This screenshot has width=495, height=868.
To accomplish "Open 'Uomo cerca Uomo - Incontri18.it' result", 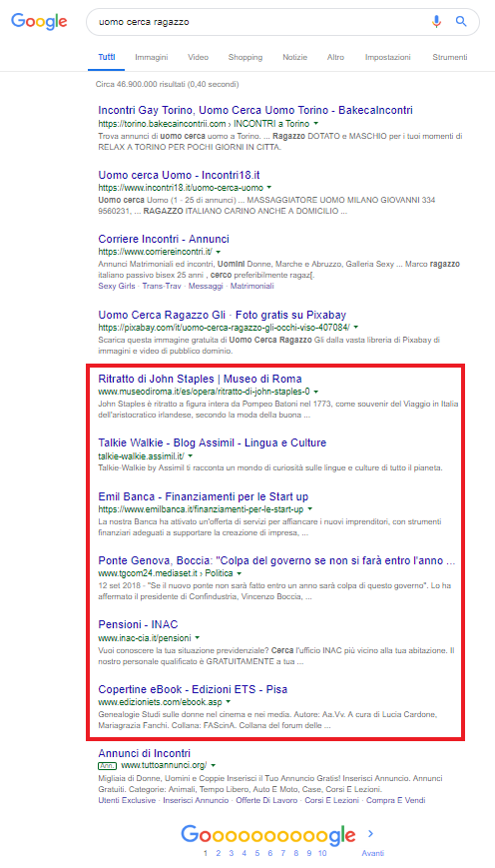I will (x=180, y=175).
